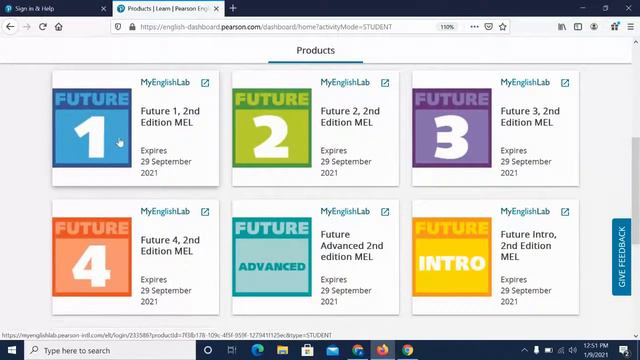Open Firefox library icon
Viewport: 640px width, 360px height.
coord(562,27)
